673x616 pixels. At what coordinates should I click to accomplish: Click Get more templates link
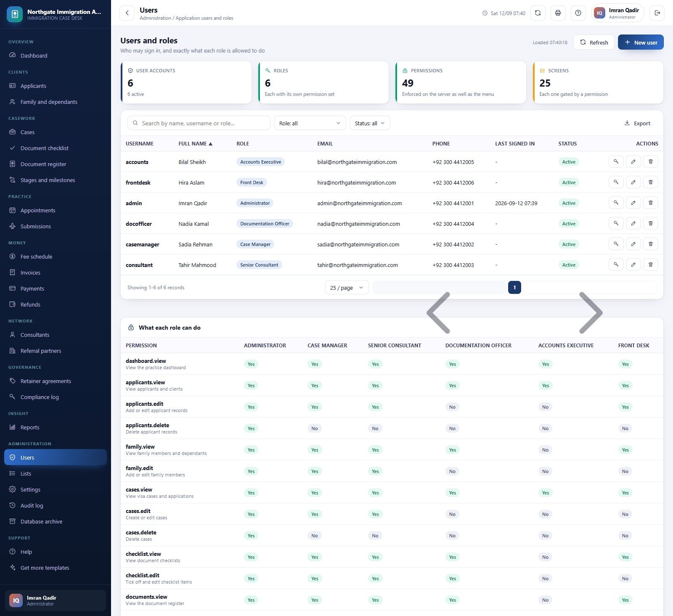click(56, 568)
